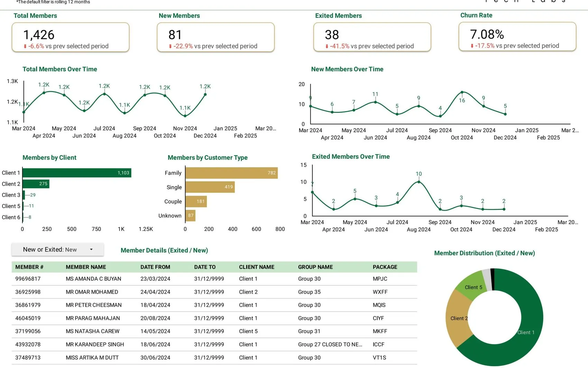588x368 pixels.
Task: Click member name MR OMAR MOHAMED
Action: pos(92,292)
